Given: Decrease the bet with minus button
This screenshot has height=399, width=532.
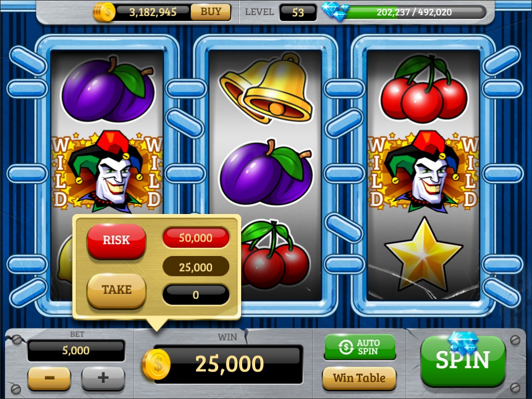Looking at the screenshot, I should tap(49, 378).
